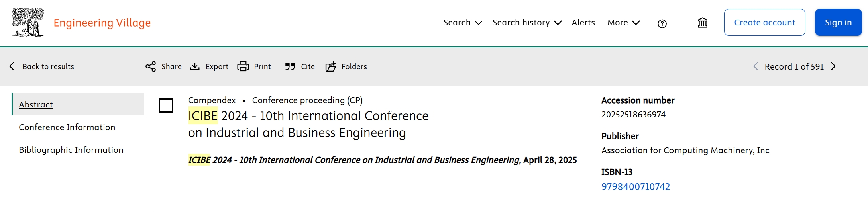Click the Create account button
The height and width of the screenshot is (213, 868).
[765, 22]
